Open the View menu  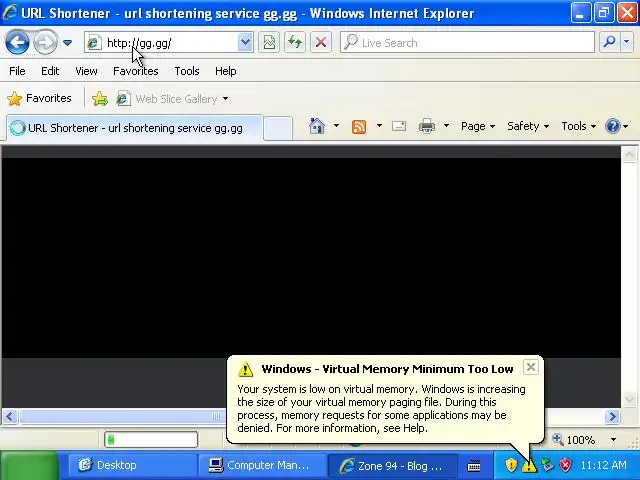point(86,71)
